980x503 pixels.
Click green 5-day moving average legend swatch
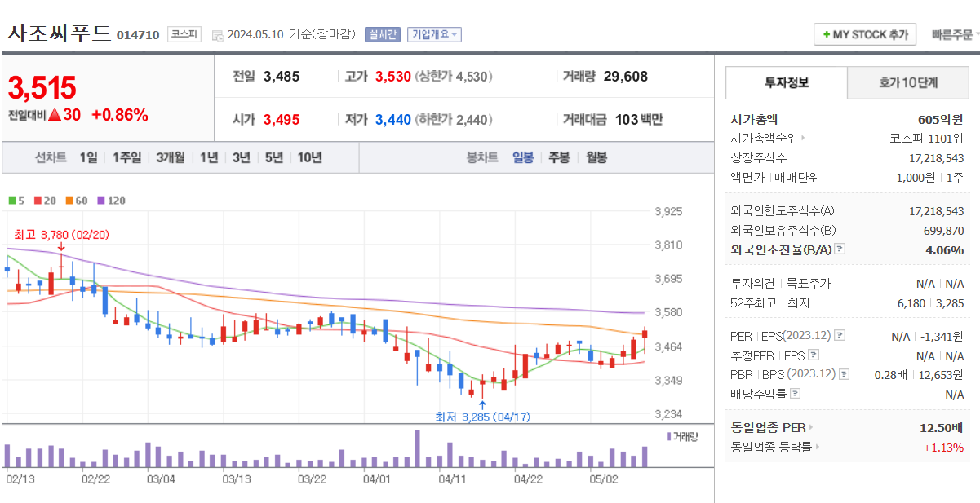click(x=12, y=201)
